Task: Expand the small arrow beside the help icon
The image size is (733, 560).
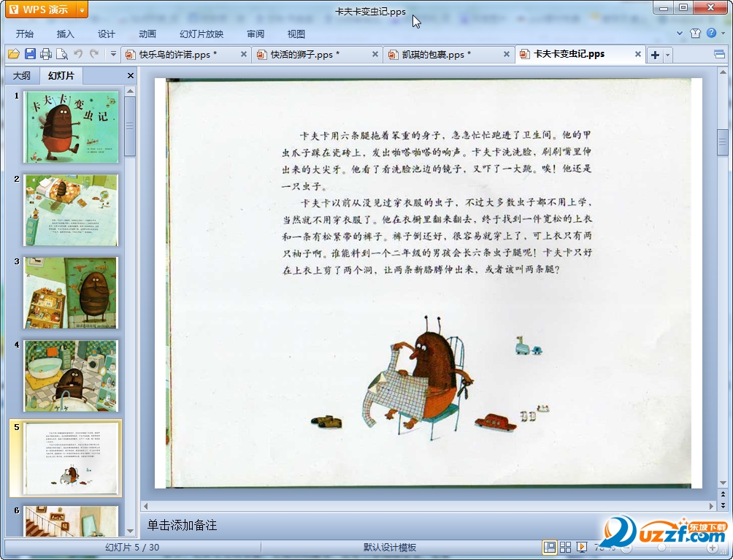Action: click(724, 33)
